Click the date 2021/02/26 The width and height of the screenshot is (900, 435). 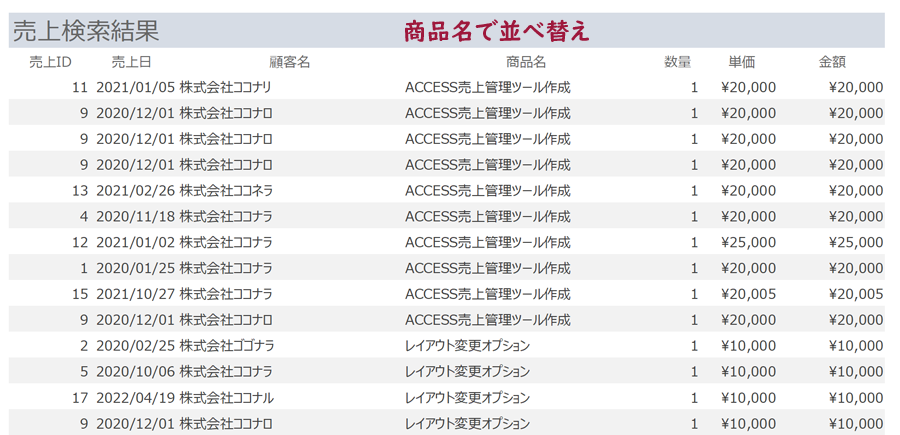(x=135, y=191)
